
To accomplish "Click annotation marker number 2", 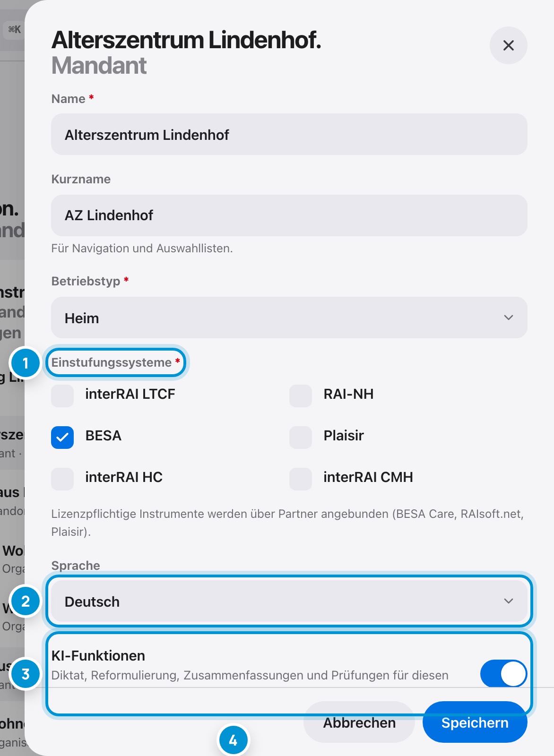I will (26, 601).
